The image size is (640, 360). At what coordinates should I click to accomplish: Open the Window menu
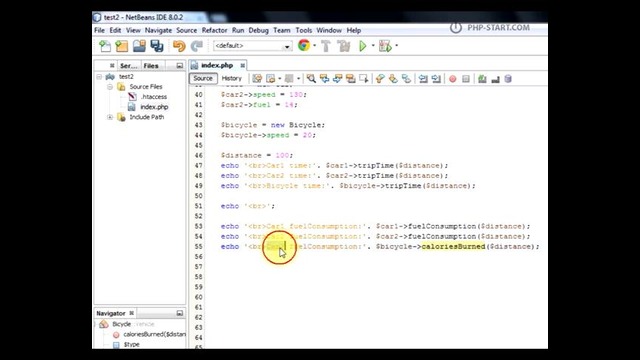(x=329, y=30)
